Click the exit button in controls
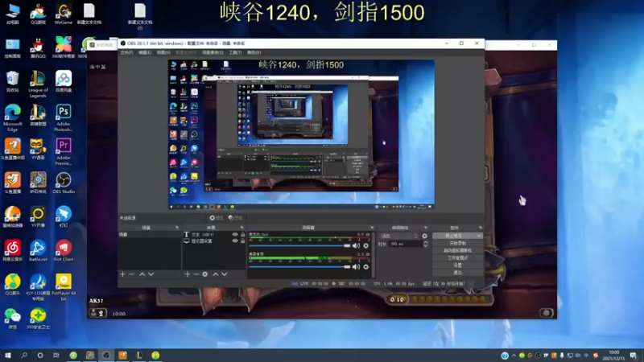Viewport: 644px width, 362px height. [457, 273]
